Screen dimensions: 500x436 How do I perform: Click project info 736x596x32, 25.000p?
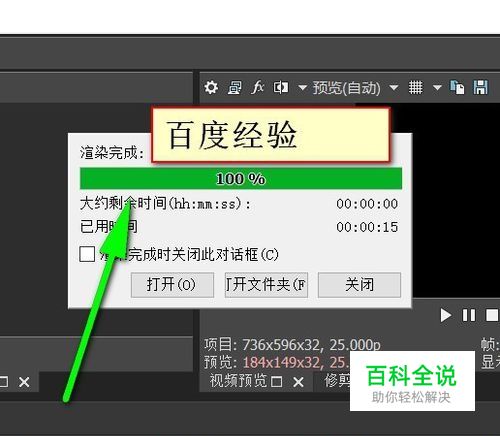click(311, 345)
